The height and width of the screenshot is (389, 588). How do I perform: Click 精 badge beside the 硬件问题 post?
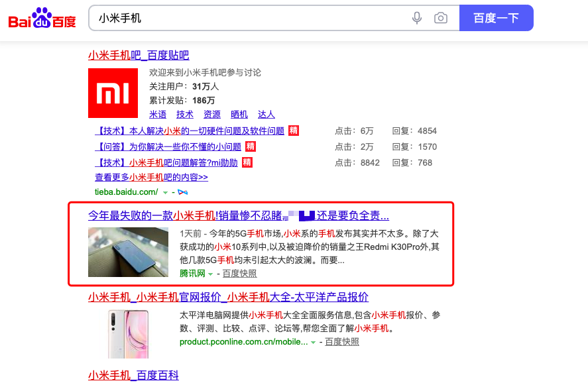coord(294,131)
